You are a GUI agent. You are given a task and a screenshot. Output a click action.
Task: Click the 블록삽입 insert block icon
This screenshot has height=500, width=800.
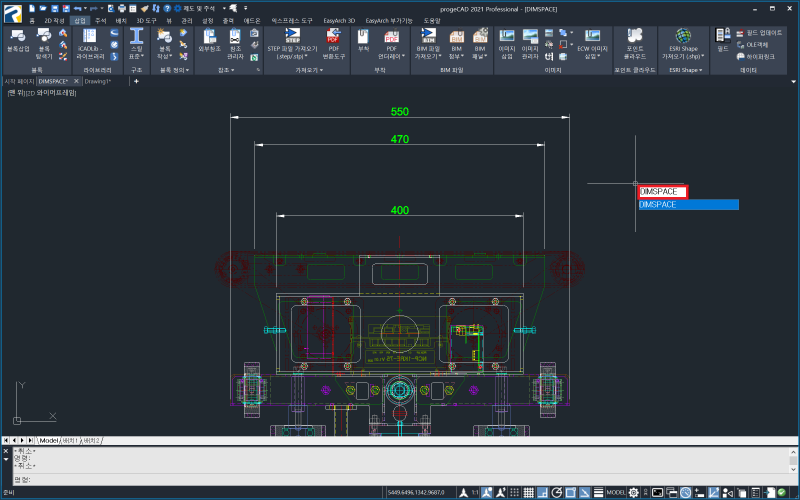tap(18, 36)
